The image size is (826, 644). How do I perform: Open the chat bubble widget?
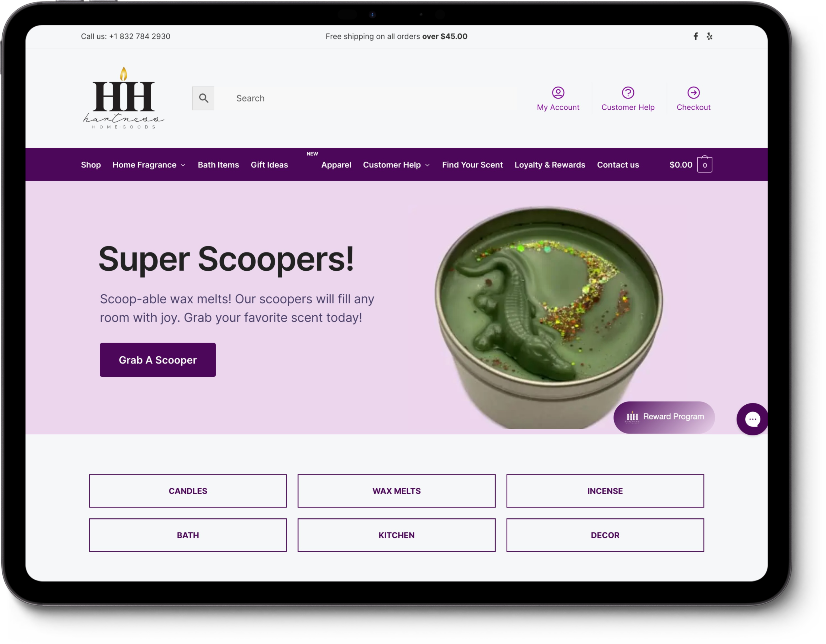coord(752,419)
